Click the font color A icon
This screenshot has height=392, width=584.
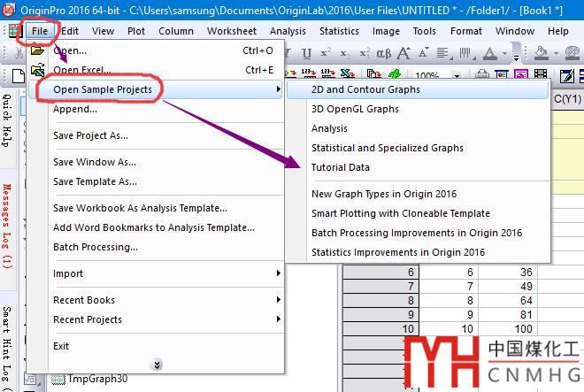coord(490,54)
